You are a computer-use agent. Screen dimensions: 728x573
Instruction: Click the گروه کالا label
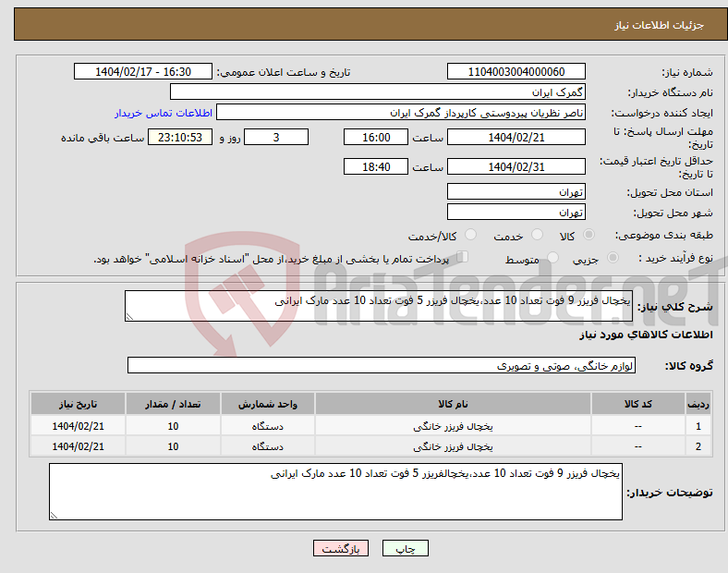point(689,366)
